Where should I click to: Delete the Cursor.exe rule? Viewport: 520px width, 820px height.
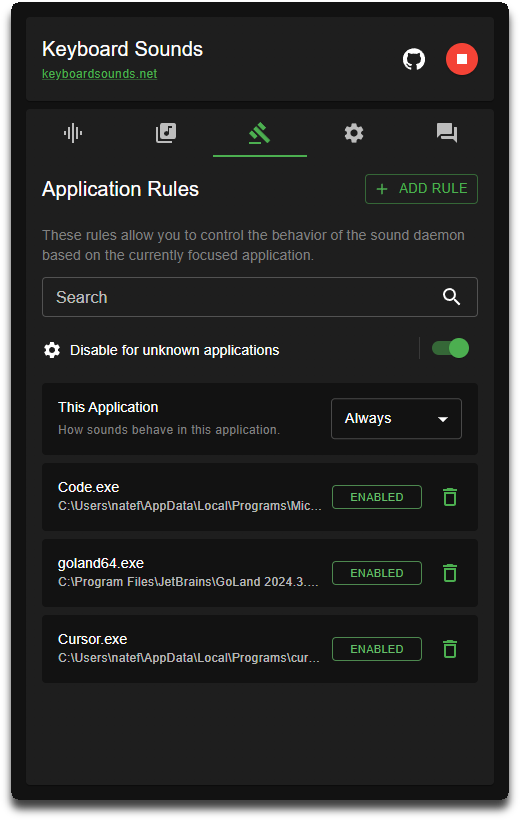click(x=450, y=649)
